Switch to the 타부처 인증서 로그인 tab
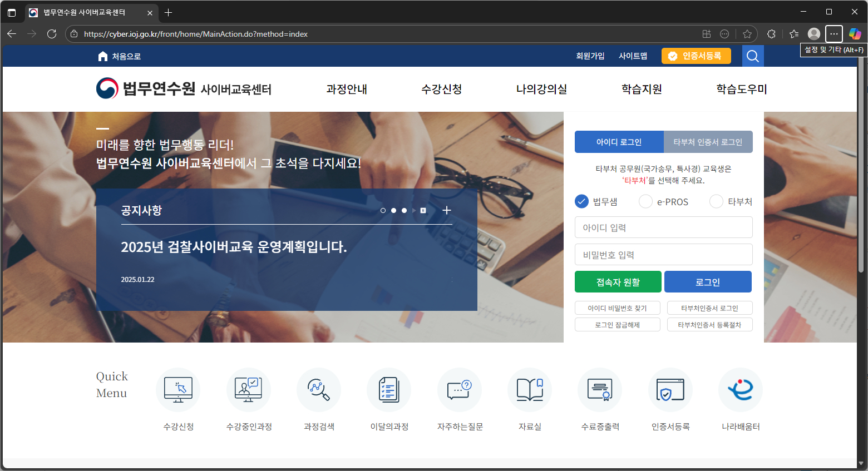 708,142
